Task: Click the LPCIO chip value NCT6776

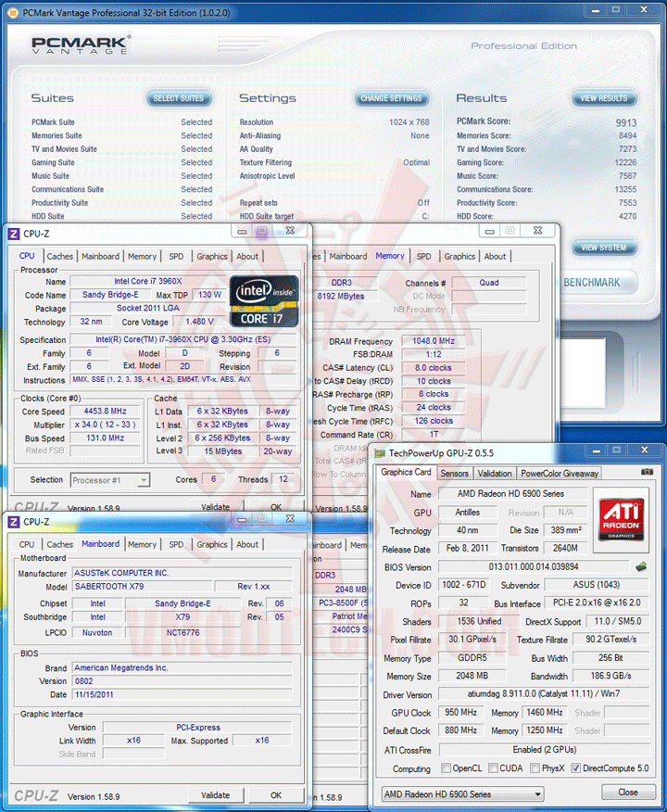Action: pos(182,633)
